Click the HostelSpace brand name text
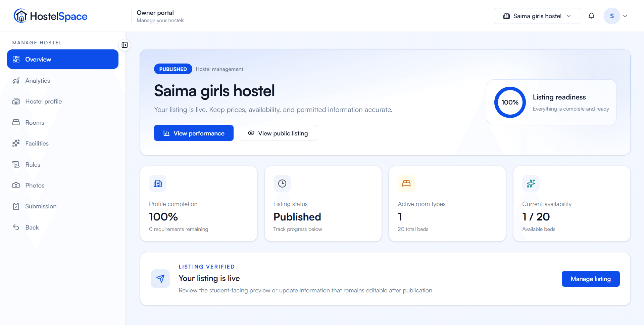The image size is (644, 325). pos(59,16)
